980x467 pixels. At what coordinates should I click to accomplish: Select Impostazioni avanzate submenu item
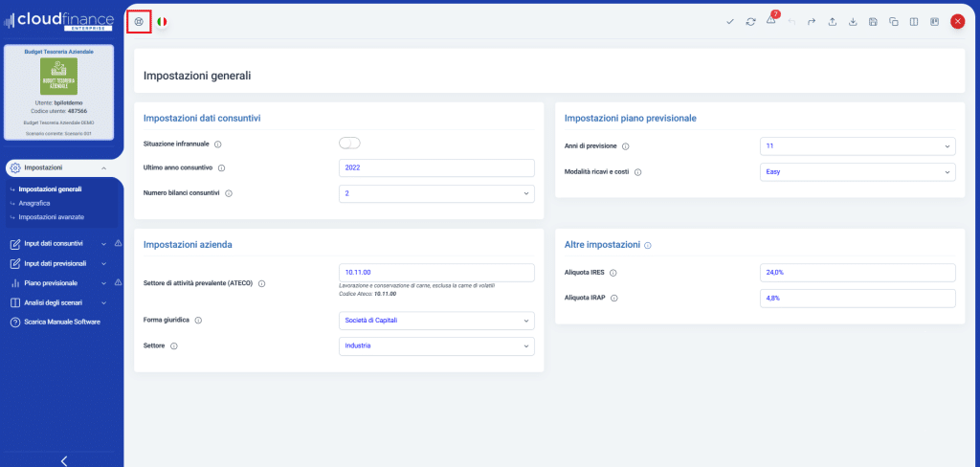[x=52, y=217]
